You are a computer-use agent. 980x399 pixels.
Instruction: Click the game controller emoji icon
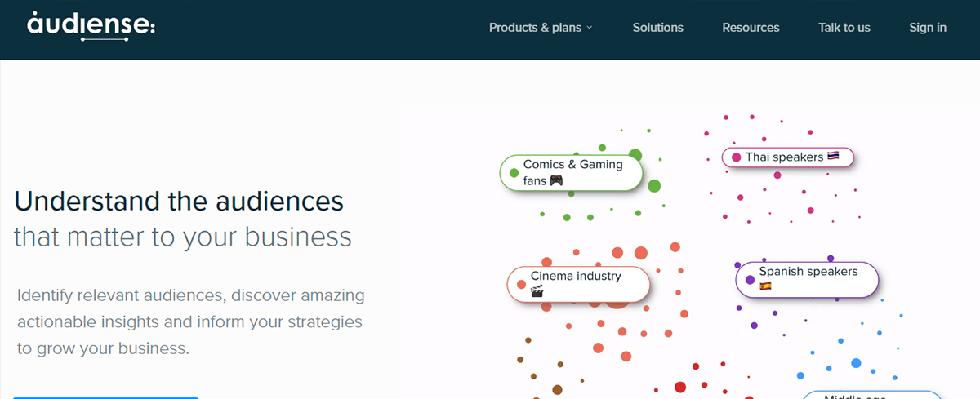click(555, 181)
